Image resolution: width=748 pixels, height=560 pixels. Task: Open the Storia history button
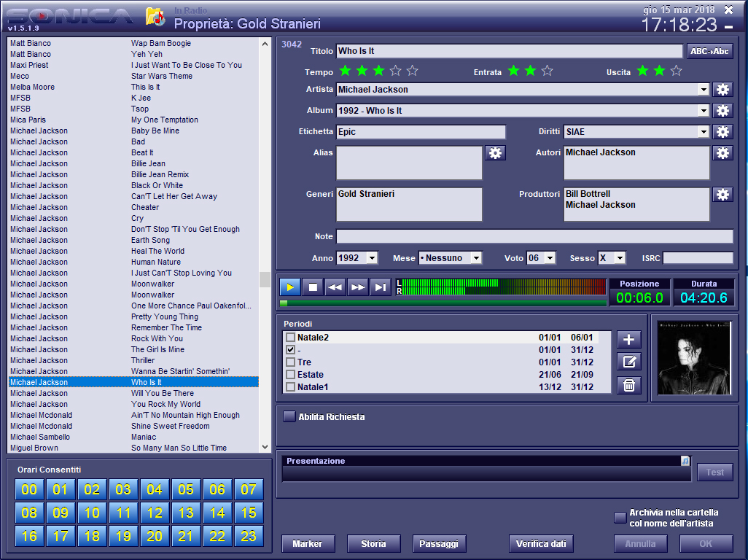tap(373, 544)
